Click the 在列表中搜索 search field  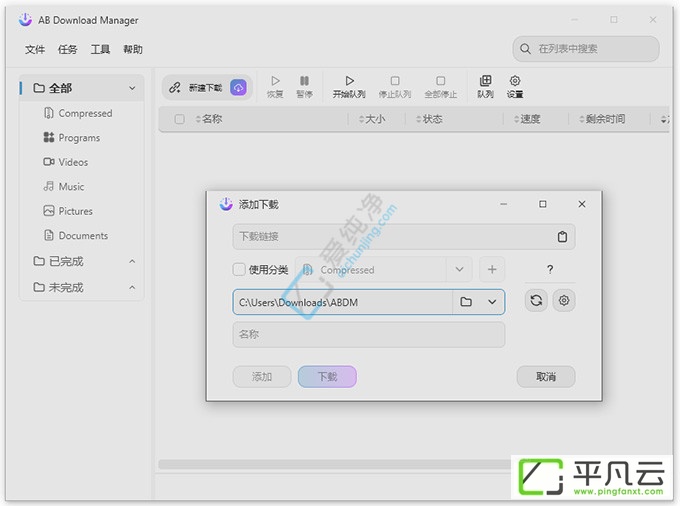coord(586,49)
